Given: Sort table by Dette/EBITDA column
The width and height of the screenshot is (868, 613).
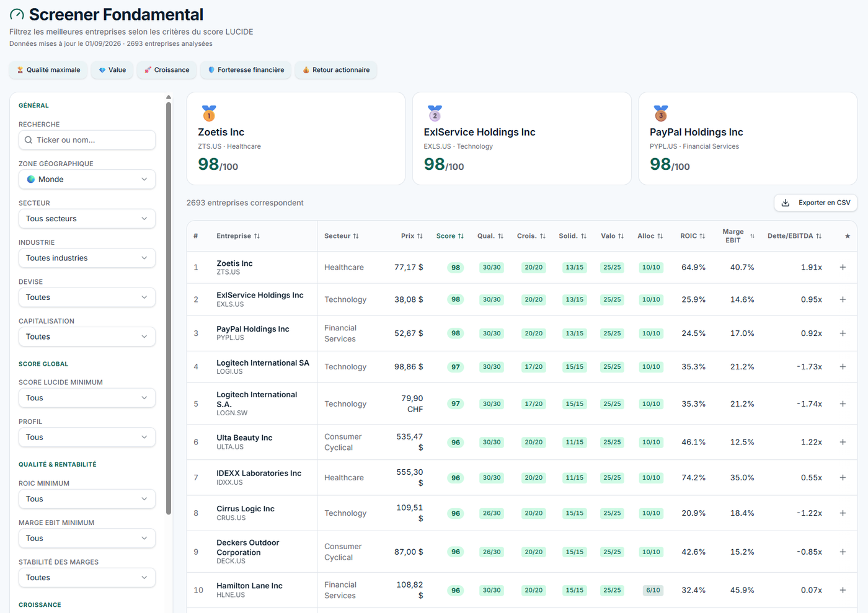Looking at the screenshot, I should (795, 236).
